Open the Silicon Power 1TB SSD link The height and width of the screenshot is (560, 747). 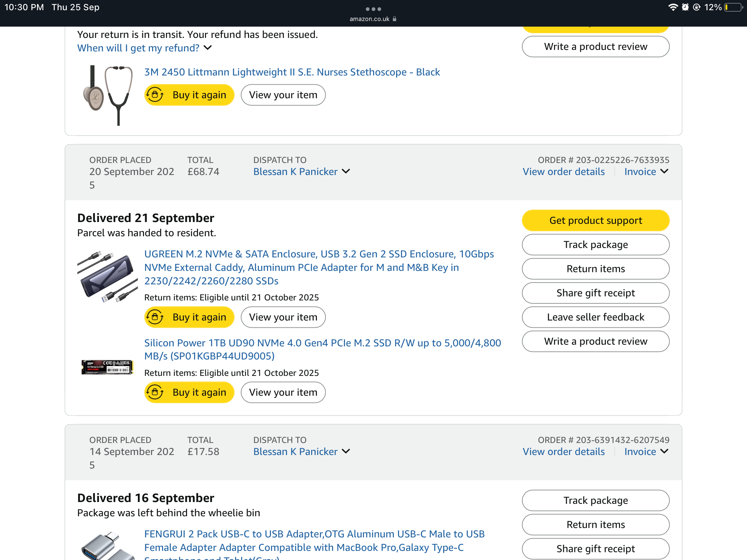(322, 349)
